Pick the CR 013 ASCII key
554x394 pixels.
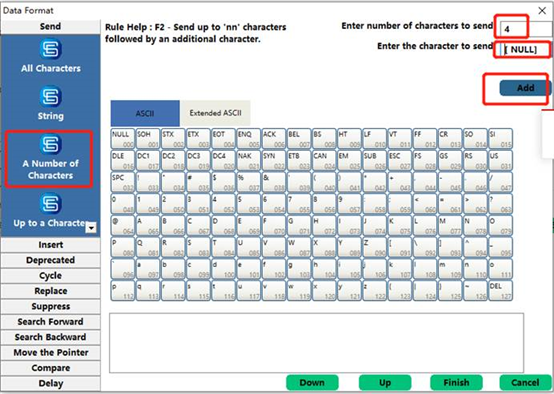450,139
